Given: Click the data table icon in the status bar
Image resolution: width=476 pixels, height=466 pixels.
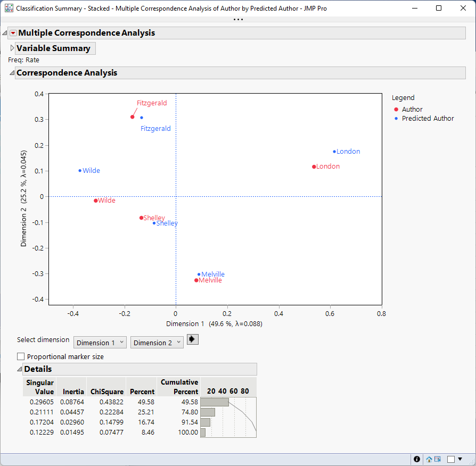Looking at the screenshot, I should pos(437,459).
